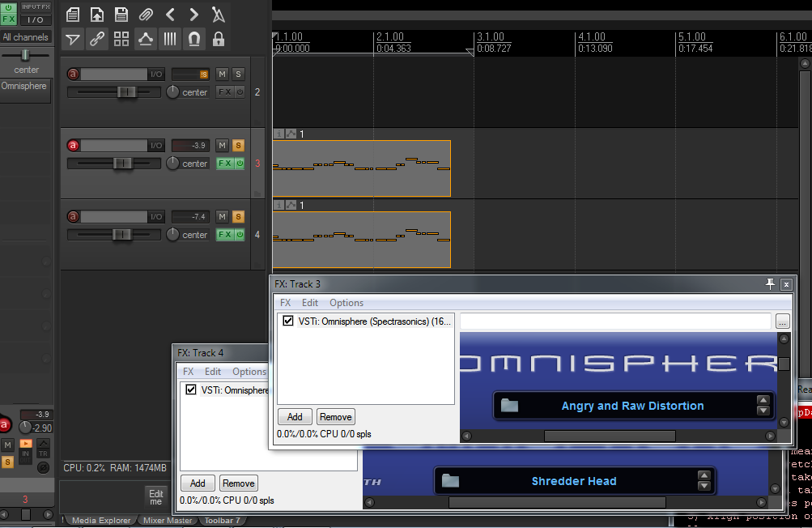Step up Shredder Head patch arrow
The width and height of the screenshot is (812, 528).
click(704, 475)
